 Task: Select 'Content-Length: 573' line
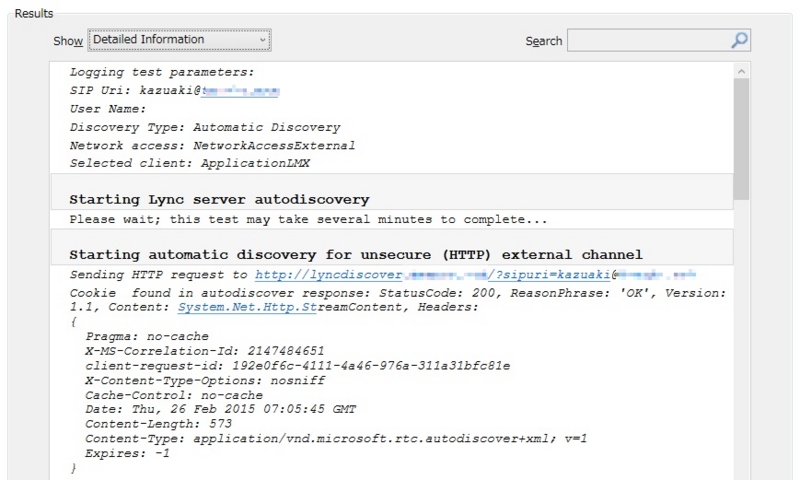[x=159, y=424]
